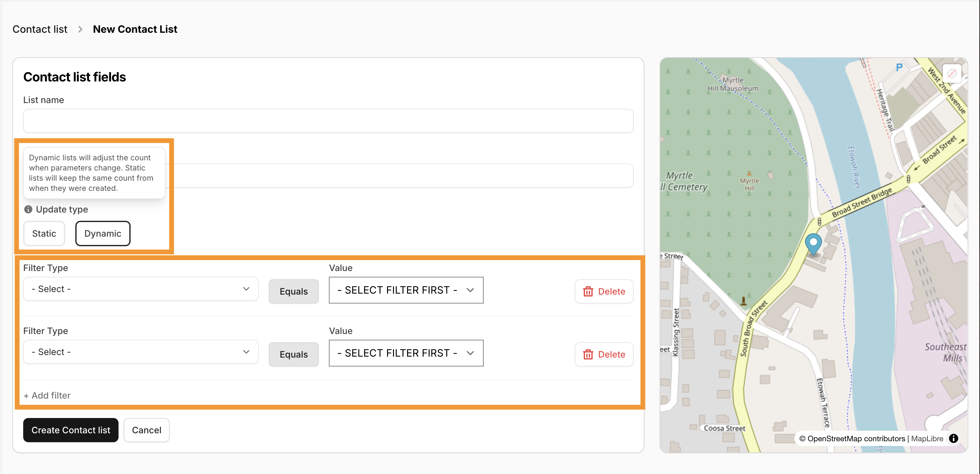Image resolution: width=980 pixels, height=474 pixels.
Task: Click the parking symbol on the map
Action: click(899, 67)
